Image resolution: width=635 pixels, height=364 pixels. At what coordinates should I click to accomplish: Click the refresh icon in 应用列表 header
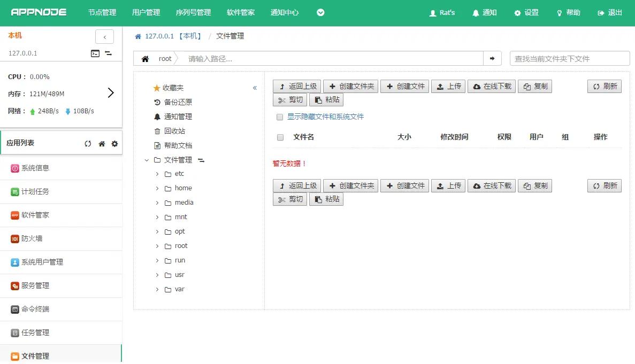pos(88,144)
